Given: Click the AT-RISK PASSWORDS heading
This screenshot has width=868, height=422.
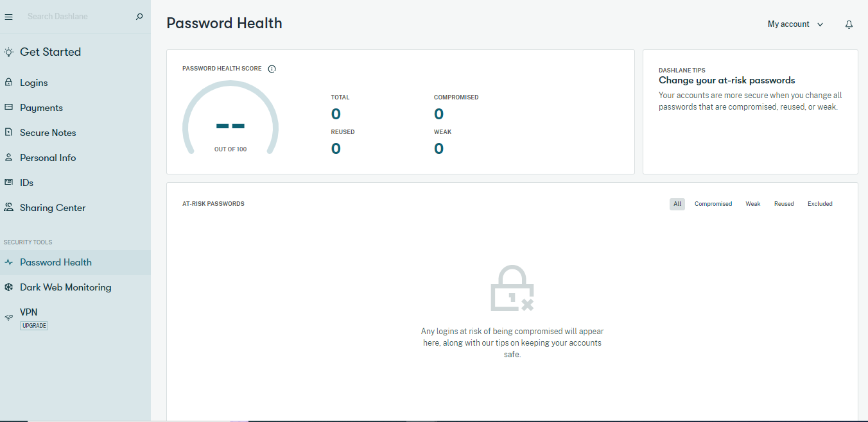Looking at the screenshot, I should (x=213, y=204).
